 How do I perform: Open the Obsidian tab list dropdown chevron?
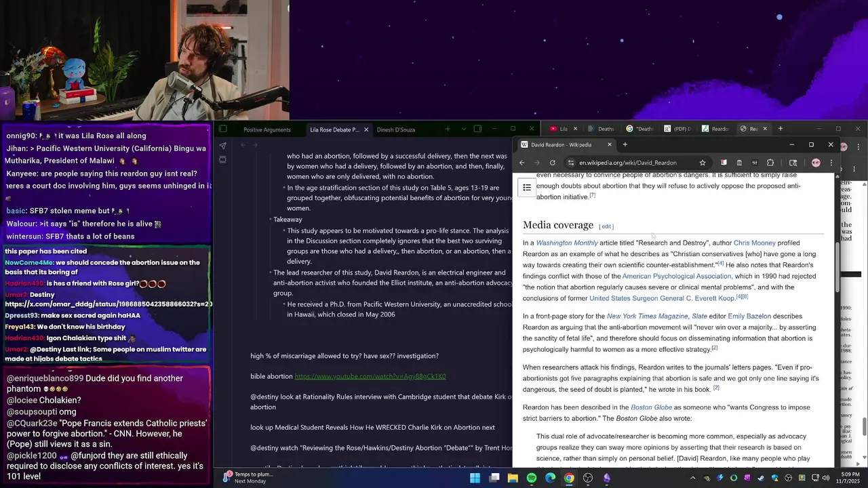(464, 129)
